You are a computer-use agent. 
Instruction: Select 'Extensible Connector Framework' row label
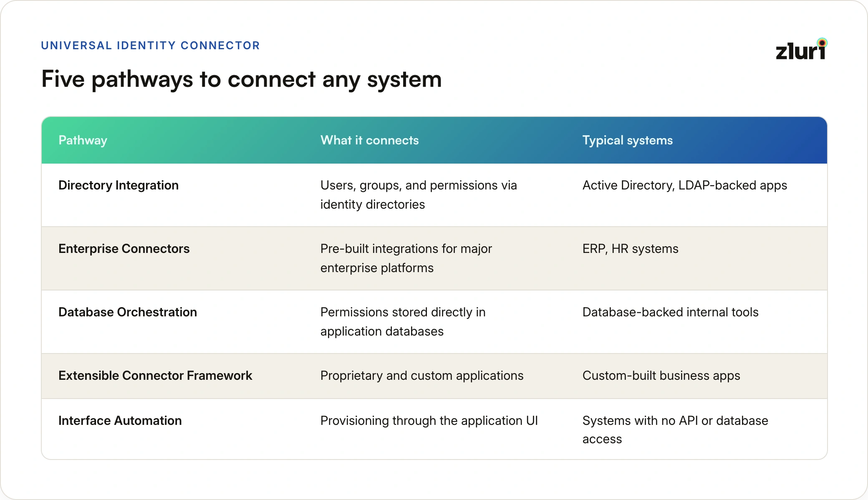155,376
